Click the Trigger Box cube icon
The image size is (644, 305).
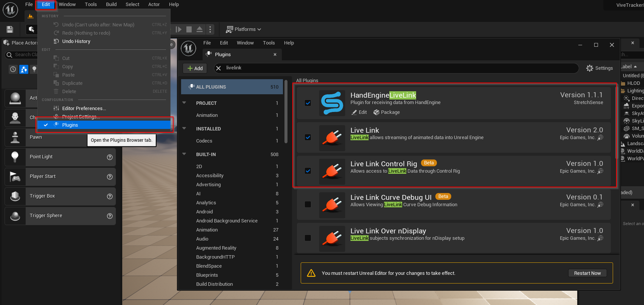(15, 196)
